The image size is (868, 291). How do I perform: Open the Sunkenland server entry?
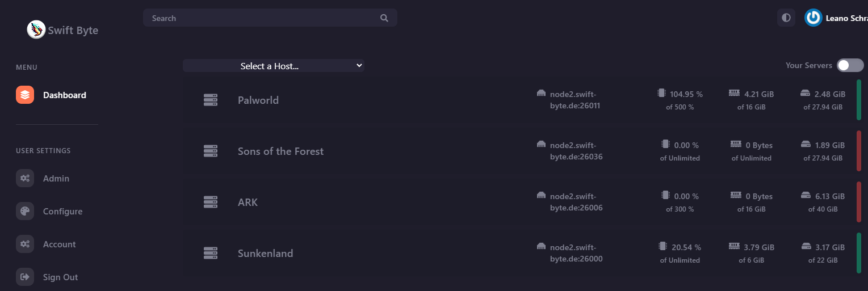click(265, 254)
